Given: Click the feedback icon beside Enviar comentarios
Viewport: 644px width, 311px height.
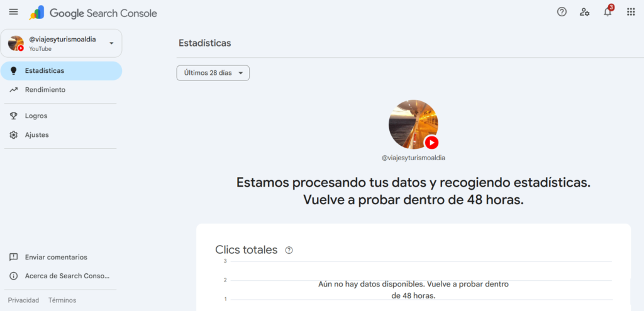Looking at the screenshot, I should click(14, 257).
